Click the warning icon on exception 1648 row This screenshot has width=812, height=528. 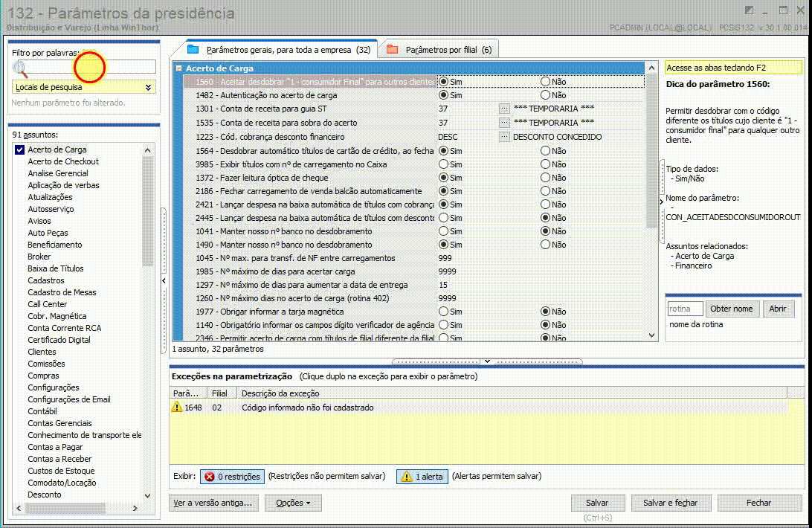coord(177,408)
